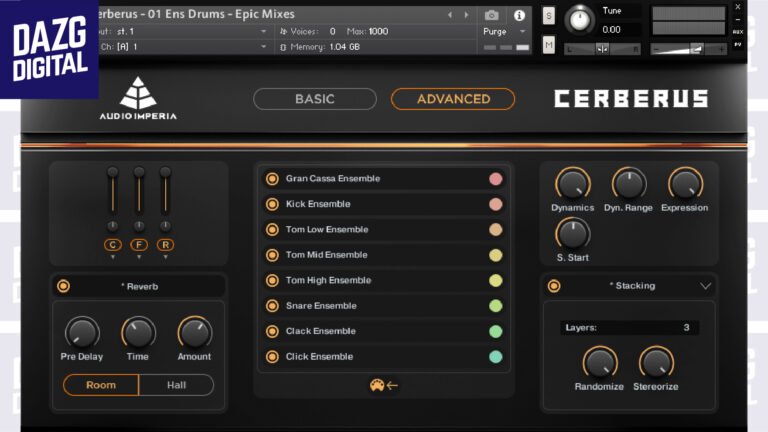Click the Kontakt volume slider
Image resolution: width=768 pixels, height=432 pixels.
click(x=688, y=49)
